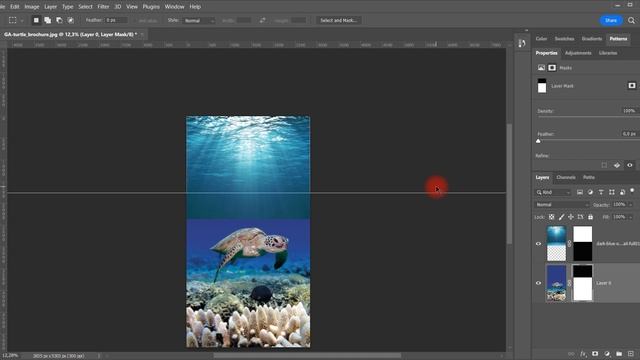Screen dimensions: 640x360
Task: Lock layer position
Action: [571, 217]
